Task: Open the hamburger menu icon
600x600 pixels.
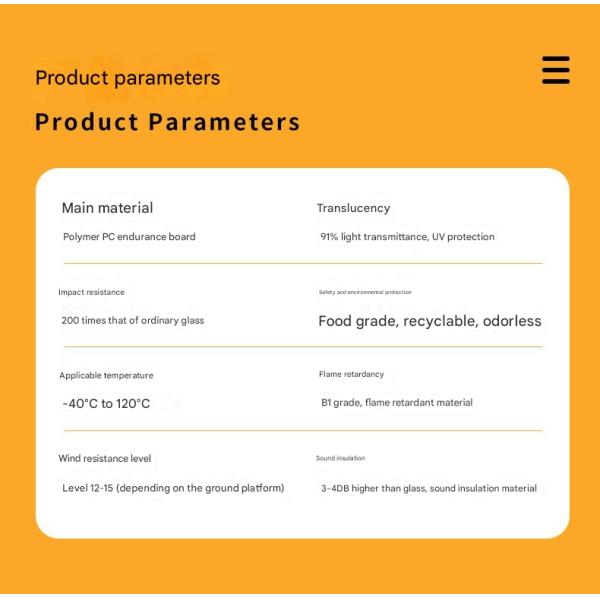Action: pos(556,70)
